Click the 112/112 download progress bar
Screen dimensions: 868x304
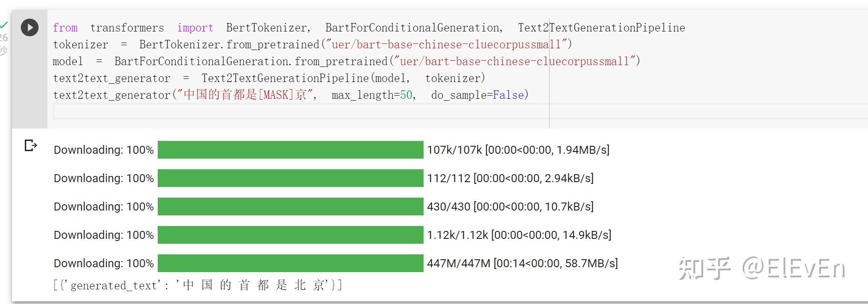pyautogui.click(x=290, y=178)
